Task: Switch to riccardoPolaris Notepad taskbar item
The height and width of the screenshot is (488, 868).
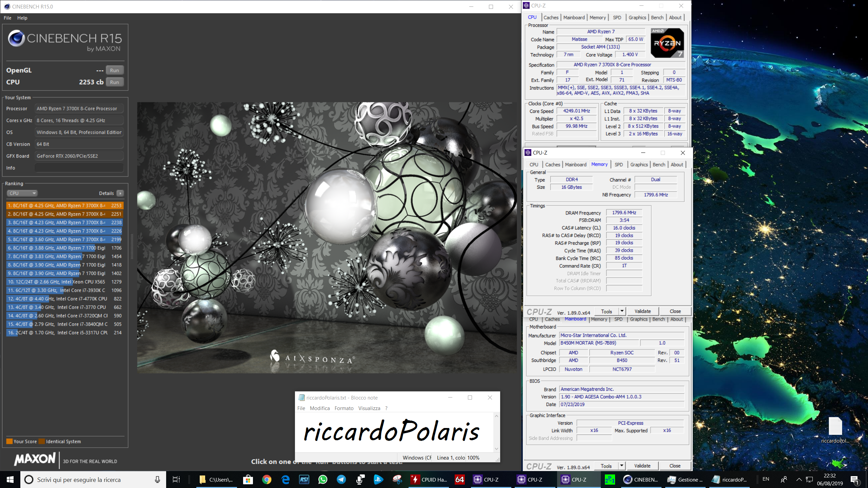Action: tap(730, 480)
